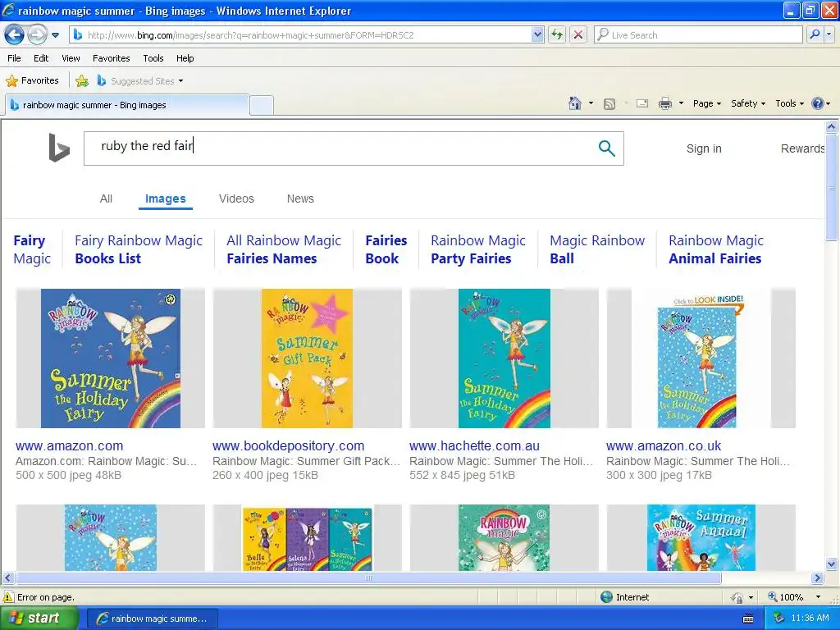
Task: Click the Bing search magnifier icon
Action: coord(606,148)
